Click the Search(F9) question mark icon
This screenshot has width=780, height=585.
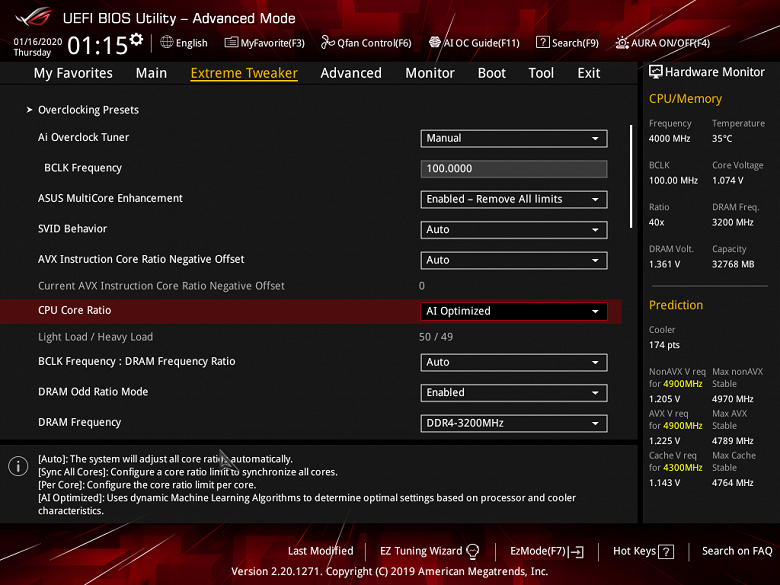click(542, 42)
